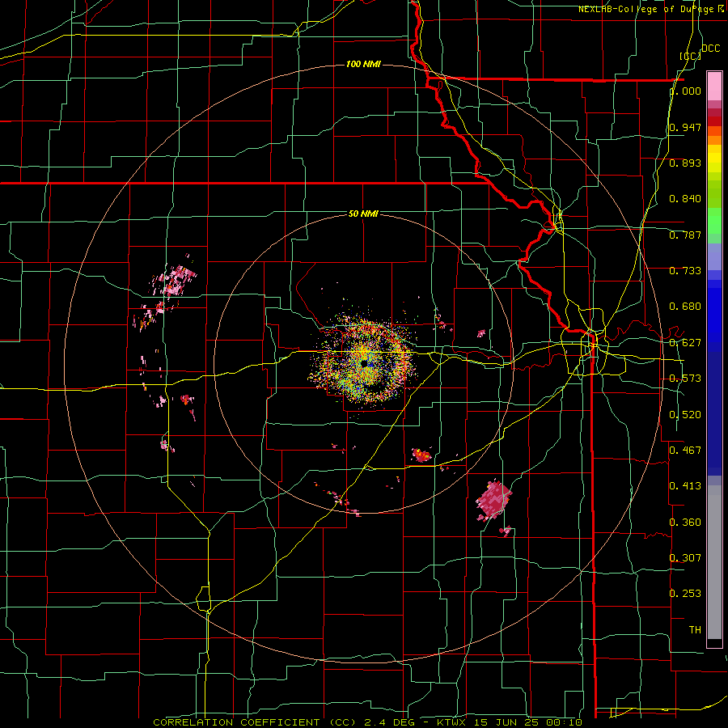Click the 0.840 color scale value
This screenshot has width=728, height=728.
(685, 199)
